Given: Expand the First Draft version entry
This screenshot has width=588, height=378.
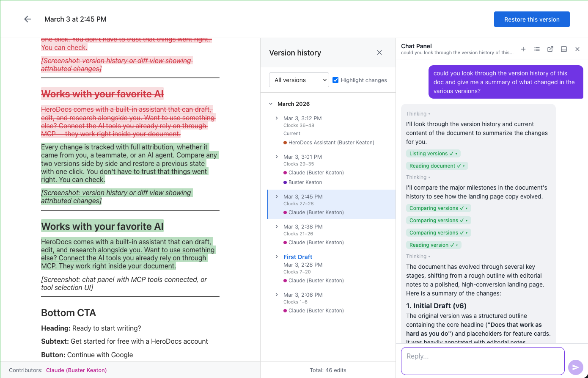Looking at the screenshot, I should tap(277, 257).
